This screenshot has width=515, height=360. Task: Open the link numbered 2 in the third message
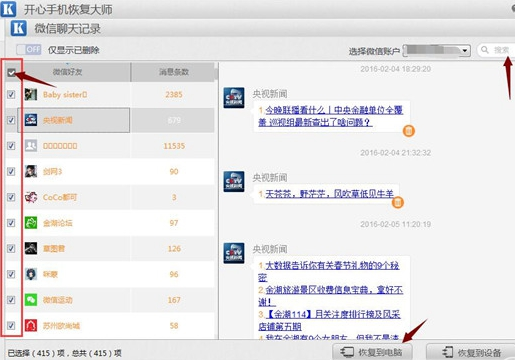tap(330, 296)
